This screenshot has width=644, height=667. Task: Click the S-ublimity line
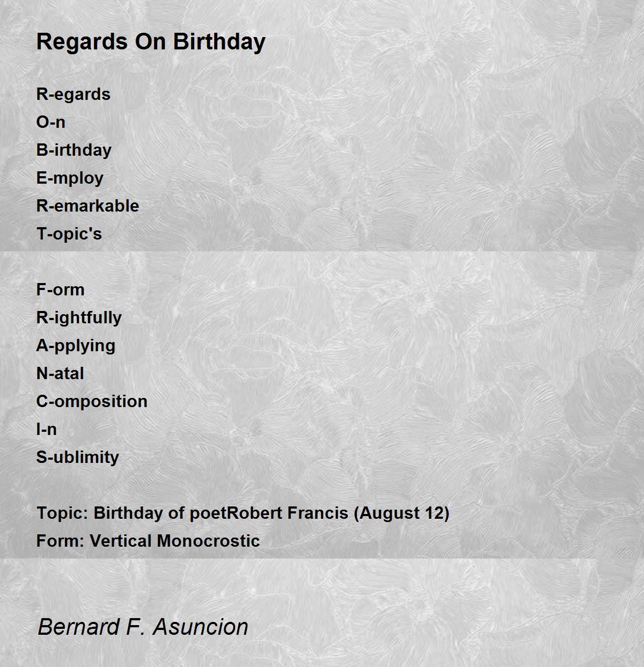tap(77, 458)
